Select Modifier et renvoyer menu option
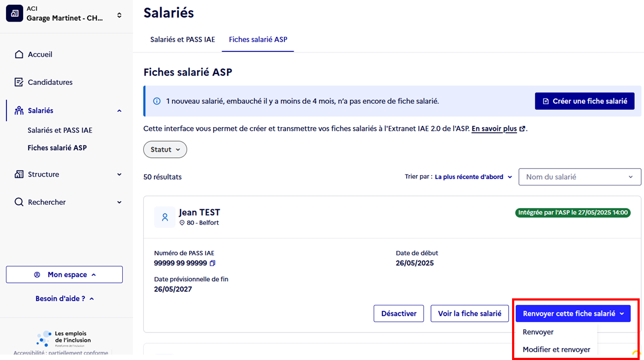The image size is (644, 360). 556,350
